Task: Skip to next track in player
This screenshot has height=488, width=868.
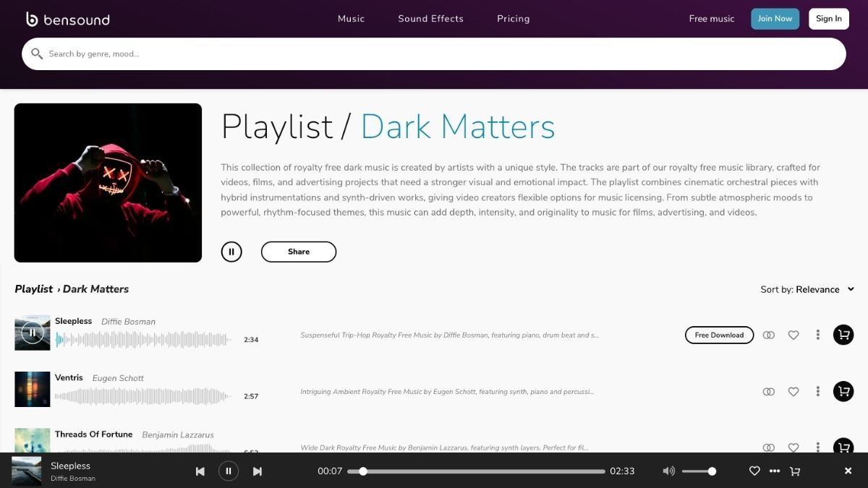Action: [x=257, y=471]
